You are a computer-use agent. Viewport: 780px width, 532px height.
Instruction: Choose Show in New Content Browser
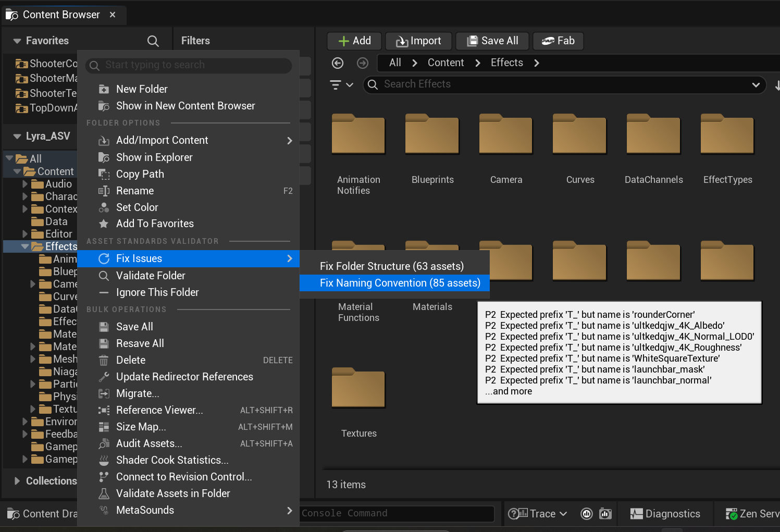[x=189, y=106]
